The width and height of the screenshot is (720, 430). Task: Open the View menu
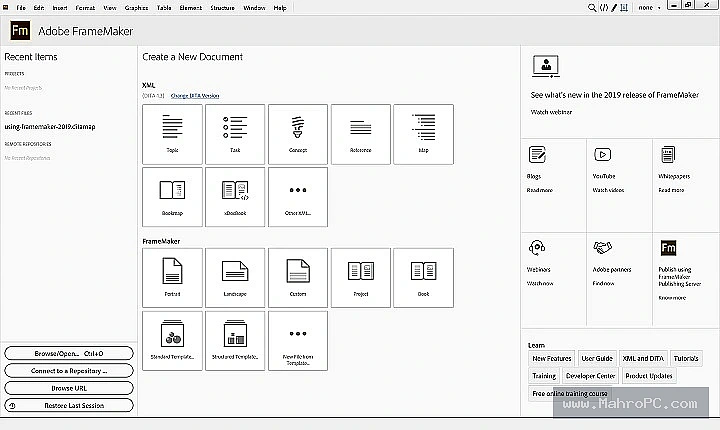tap(110, 8)
